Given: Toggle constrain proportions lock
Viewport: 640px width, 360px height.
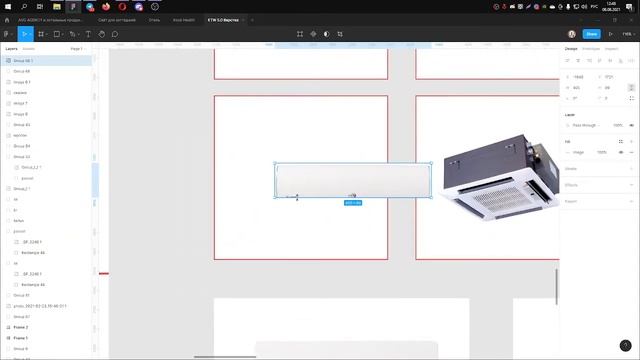Looking at the screenshot, I should click(x=631, y=88).
